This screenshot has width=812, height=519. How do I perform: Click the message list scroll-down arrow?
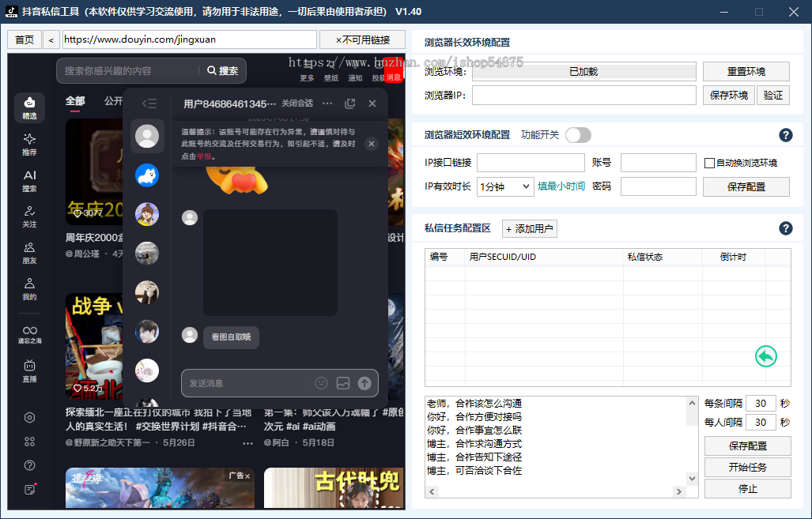[x=693, y=479]
